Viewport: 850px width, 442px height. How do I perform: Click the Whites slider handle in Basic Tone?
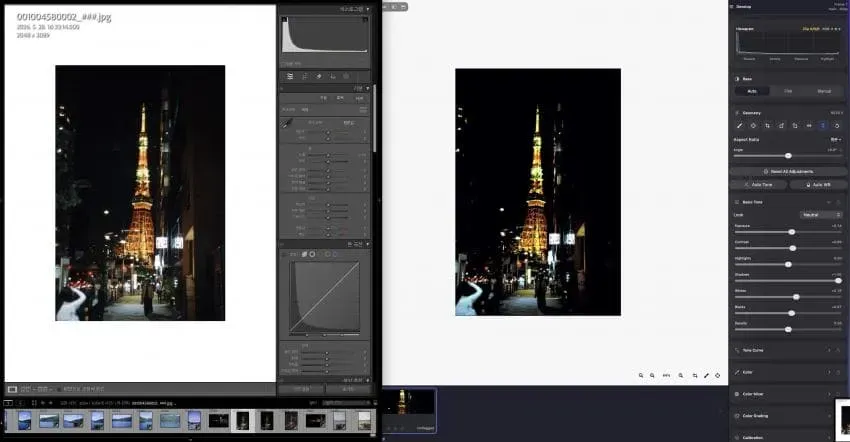(796, 297)
